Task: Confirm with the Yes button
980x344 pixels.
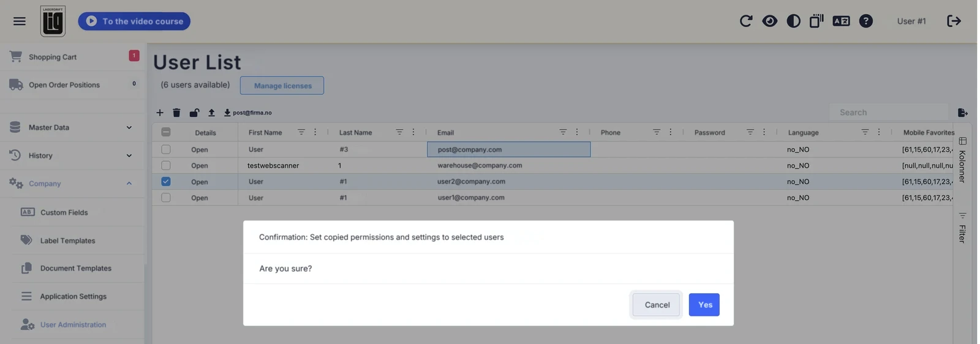Action: [x=704, y=305]
